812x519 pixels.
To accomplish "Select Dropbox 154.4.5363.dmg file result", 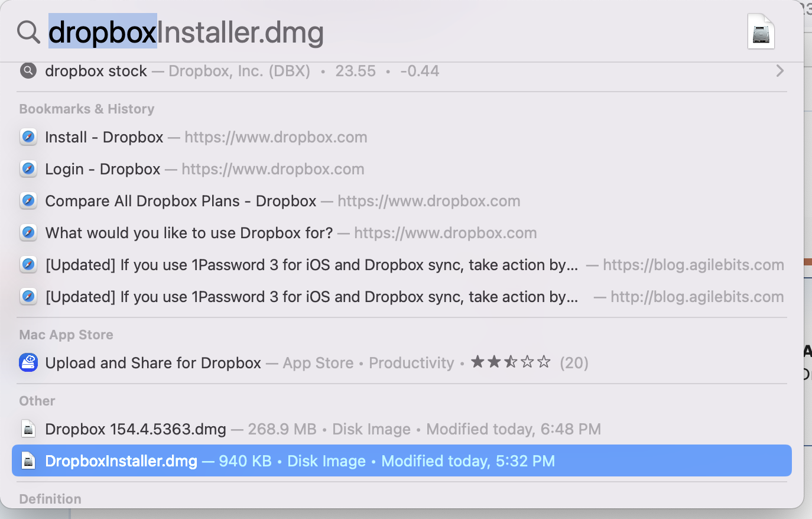I will [x=402, y=429].
